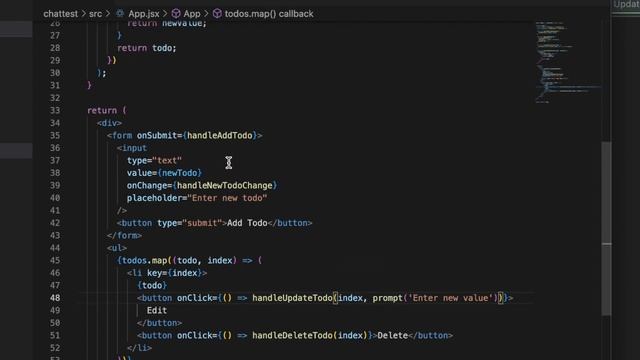This screenshot has width=640, height=360.
Task: Click the "Enter new todo" placeholder string
Action: click(227, 198)
